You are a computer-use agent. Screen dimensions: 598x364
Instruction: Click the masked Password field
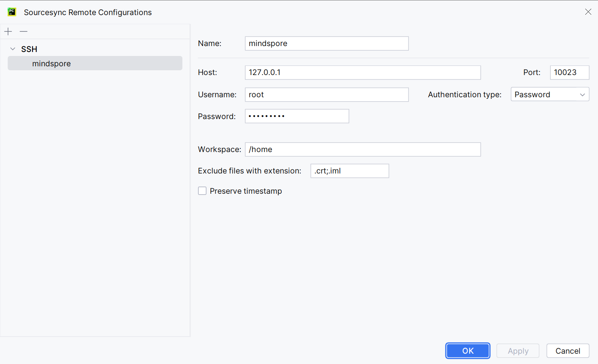[297, 116]
